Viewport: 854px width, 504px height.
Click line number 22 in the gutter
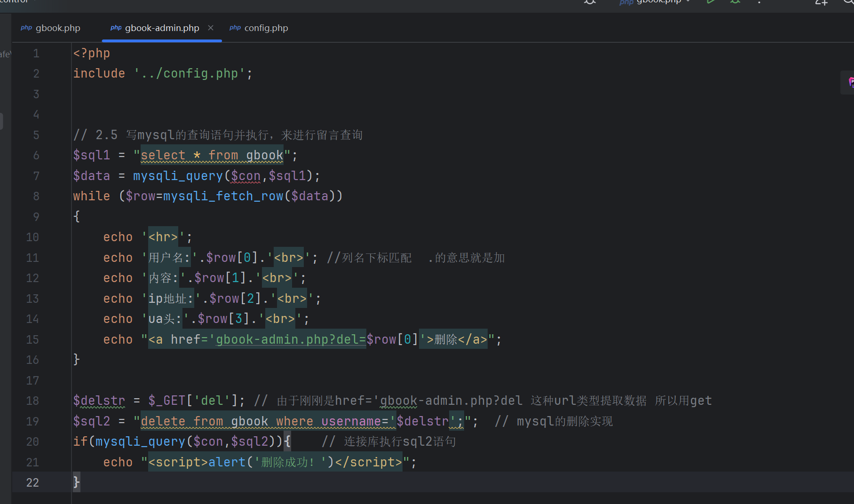(32, 482)
